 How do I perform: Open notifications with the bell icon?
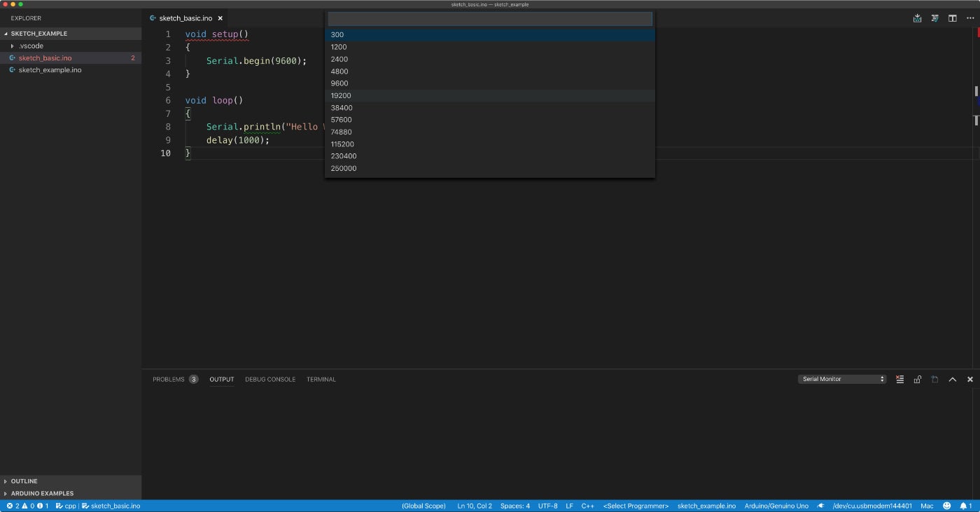(965, 506)
